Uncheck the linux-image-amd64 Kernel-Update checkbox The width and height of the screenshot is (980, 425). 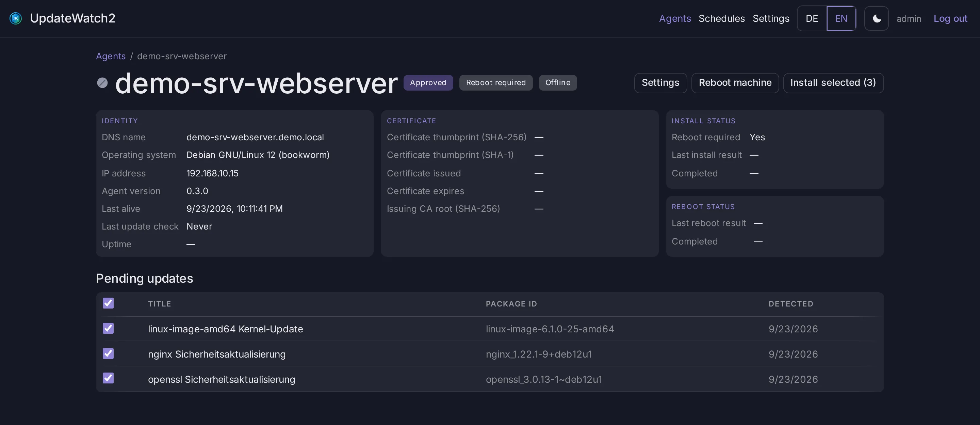[x=108, y=328]
